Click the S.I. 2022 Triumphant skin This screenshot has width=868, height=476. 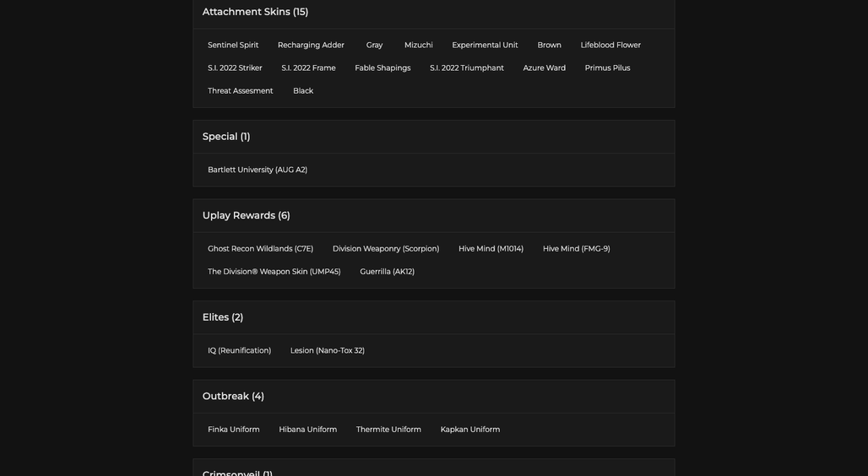click(x=467, y=68)
